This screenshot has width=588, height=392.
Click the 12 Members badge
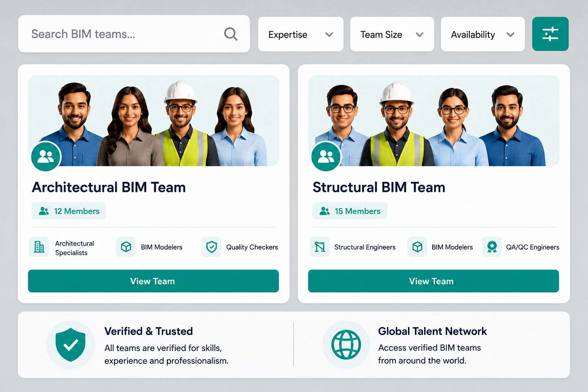(69, 211)
